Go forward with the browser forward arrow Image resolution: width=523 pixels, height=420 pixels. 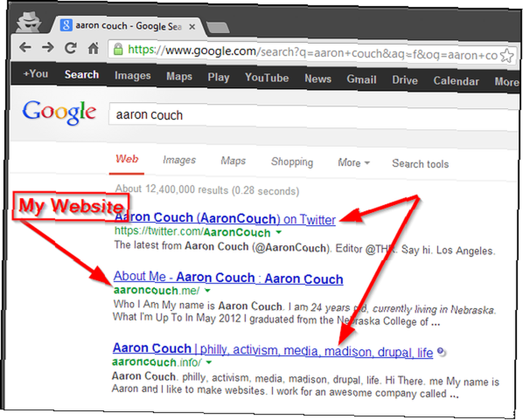pyautogui.click(x=48, y=48)
